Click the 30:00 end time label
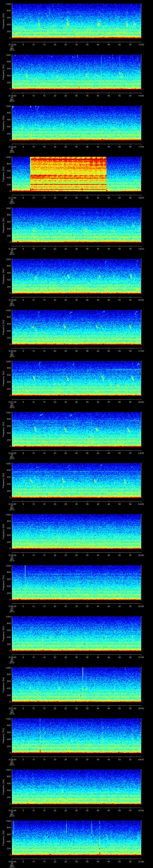This screenshot has width=153, height=868. (x=141, y=810)
